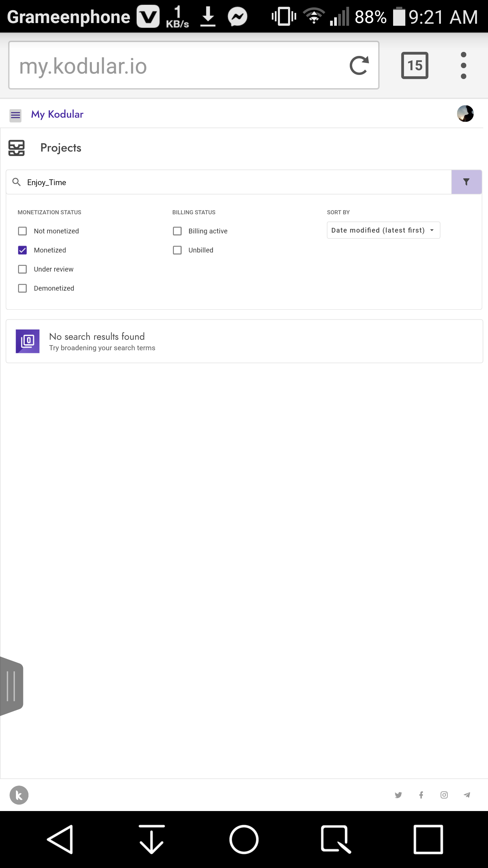Click the MONETIZATION STATUS label
Screen dimensions: 488x868
click(x=49, y=212)
